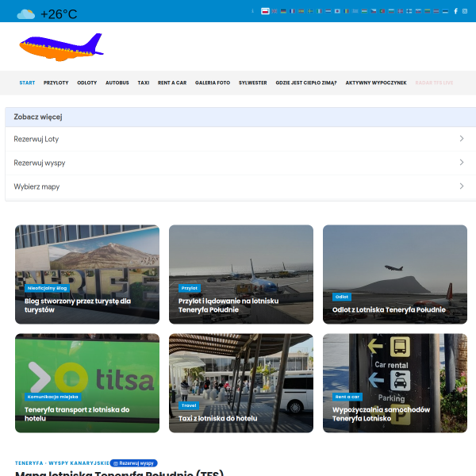Choose the Lithuanian flag icon

pyautogui.click(x=427, y=11)
